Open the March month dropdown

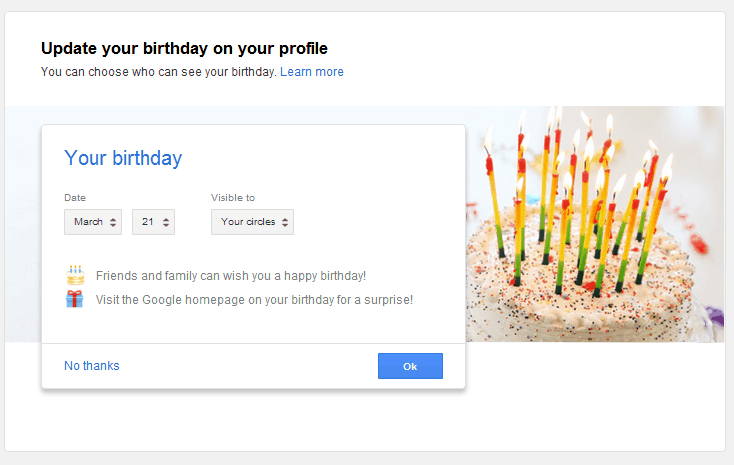(93, 222)
